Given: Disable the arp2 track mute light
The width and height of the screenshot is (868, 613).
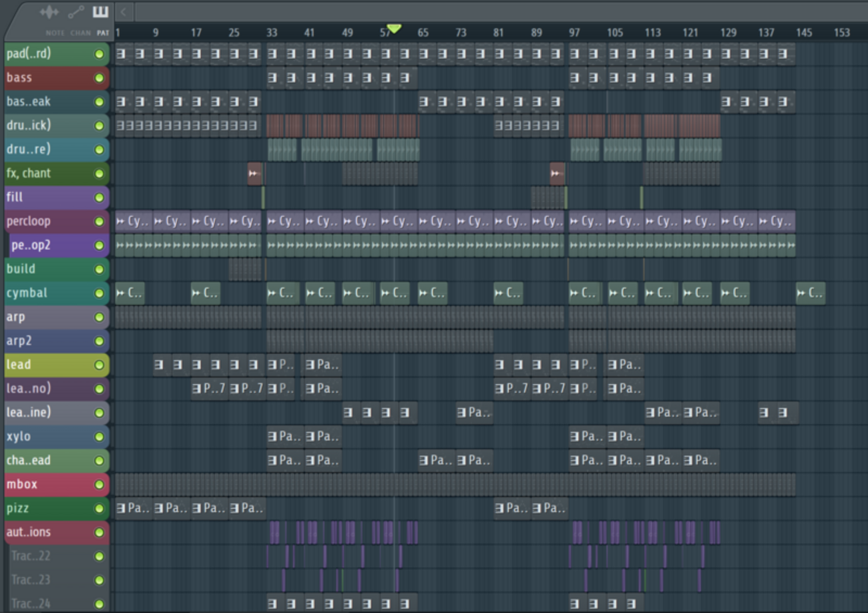Looking at the screenshot, I should point(99,341).
